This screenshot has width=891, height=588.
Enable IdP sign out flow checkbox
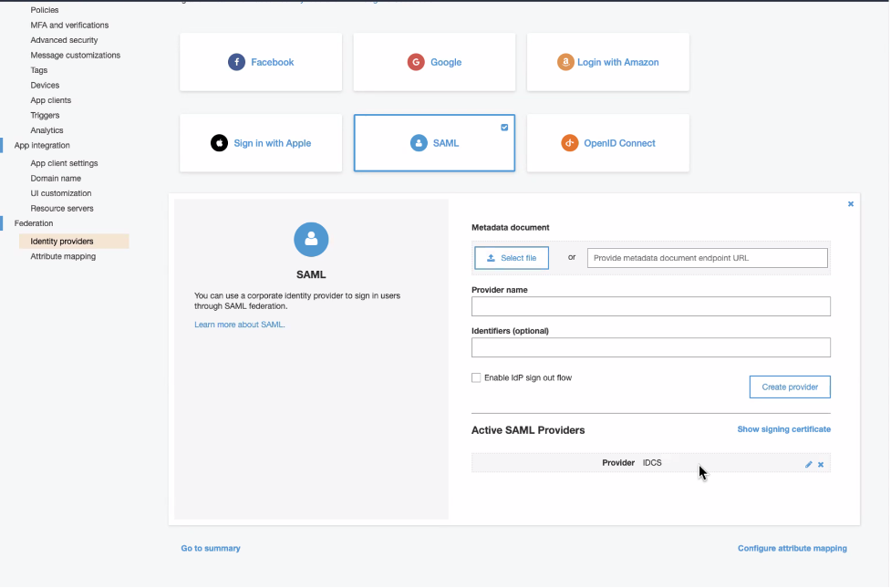[x=476, y=377]
